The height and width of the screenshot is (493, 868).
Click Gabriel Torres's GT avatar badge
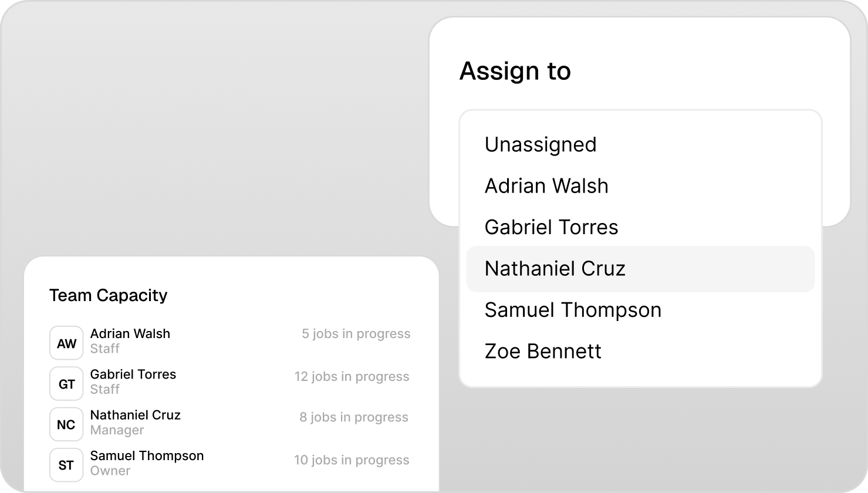(66, 383)
